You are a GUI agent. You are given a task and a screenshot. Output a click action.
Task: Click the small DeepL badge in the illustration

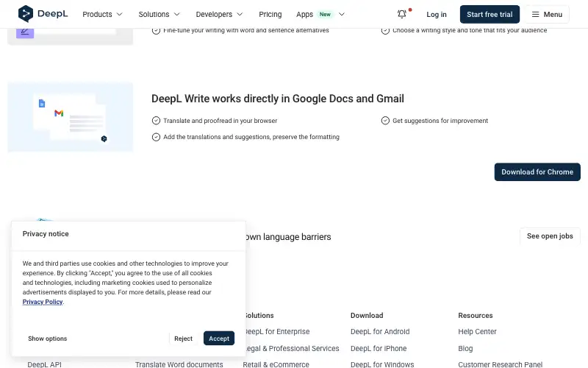pyautogui.click(x=104, y=139)
